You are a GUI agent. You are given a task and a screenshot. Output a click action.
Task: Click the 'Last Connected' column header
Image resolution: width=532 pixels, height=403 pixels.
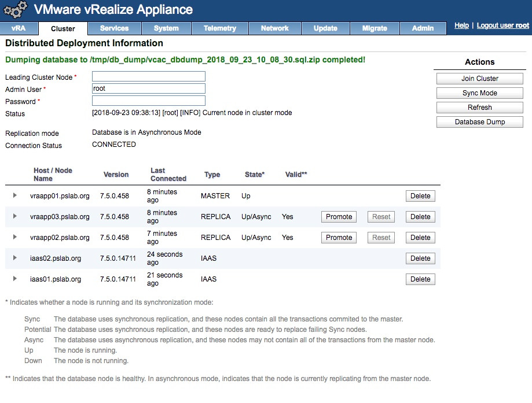pyautogui.click(x=168, y=175)
